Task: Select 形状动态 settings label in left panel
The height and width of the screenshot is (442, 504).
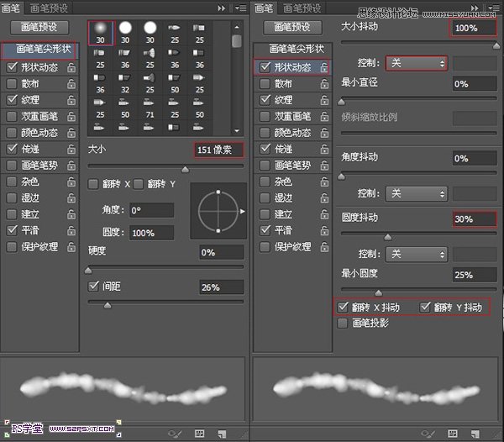Action: [39, 67]
